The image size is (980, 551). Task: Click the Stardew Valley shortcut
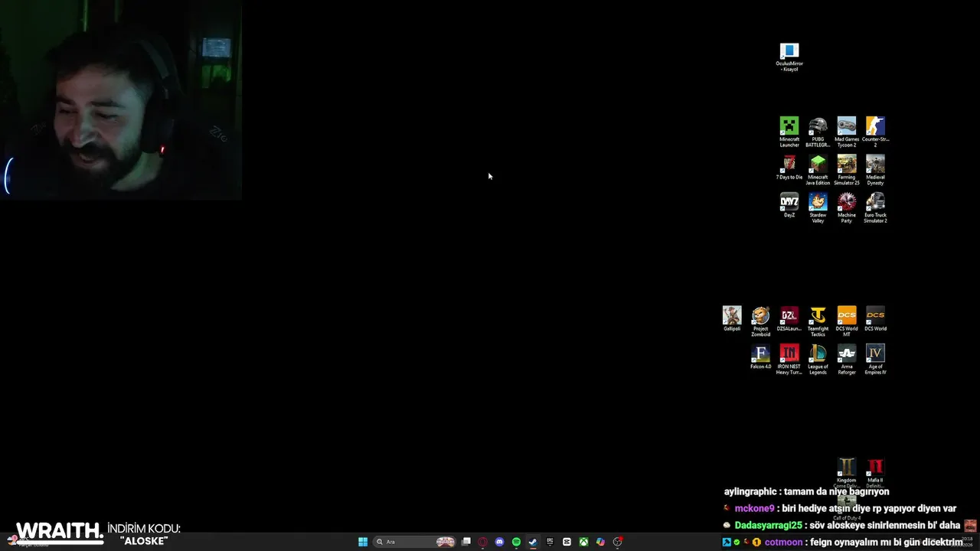[818, 207]
